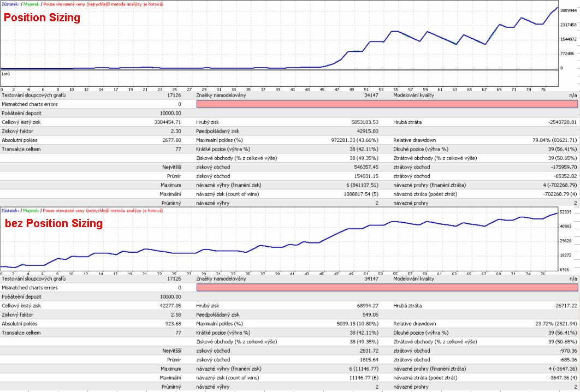Screen dimensions: 580x392
Task: Click the 52339 y-axis label of bottom chart
Action: click(566, 212)
